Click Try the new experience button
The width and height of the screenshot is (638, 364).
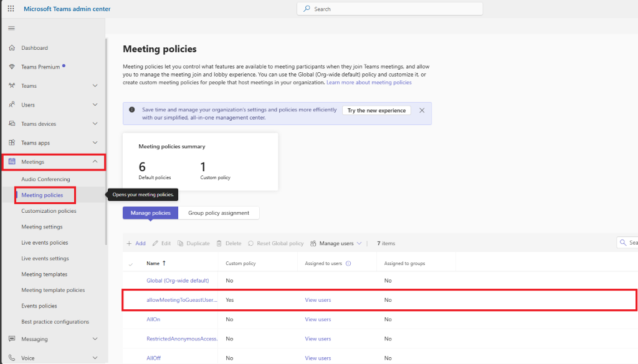(x=376, y=110)
